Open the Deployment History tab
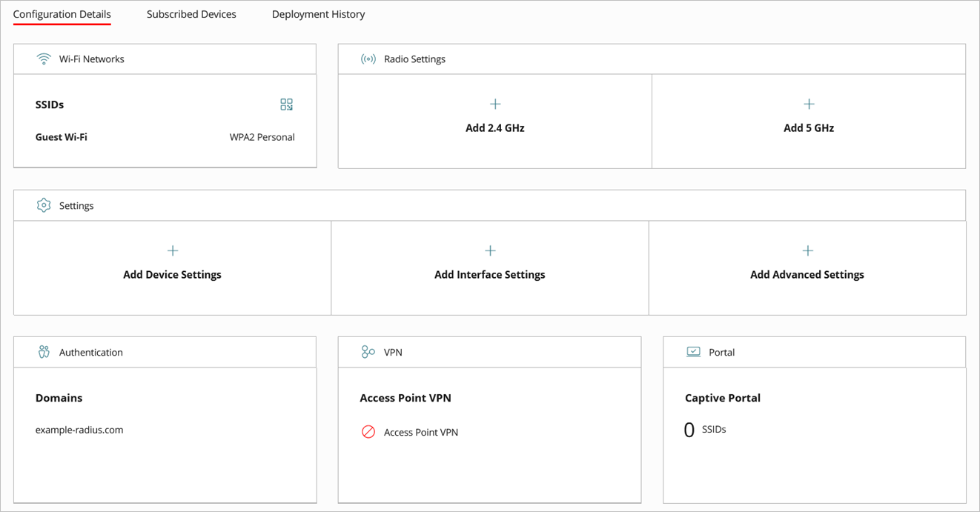 point(318,13)
